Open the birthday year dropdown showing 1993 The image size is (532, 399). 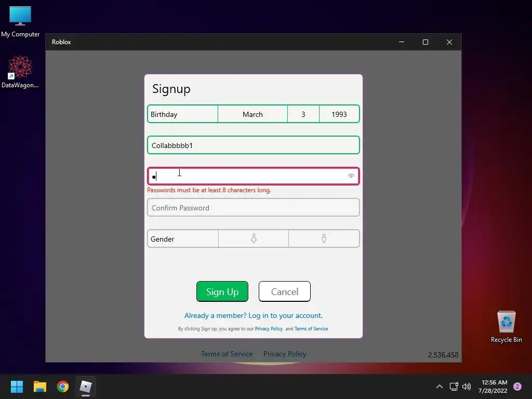pos(339,114)
